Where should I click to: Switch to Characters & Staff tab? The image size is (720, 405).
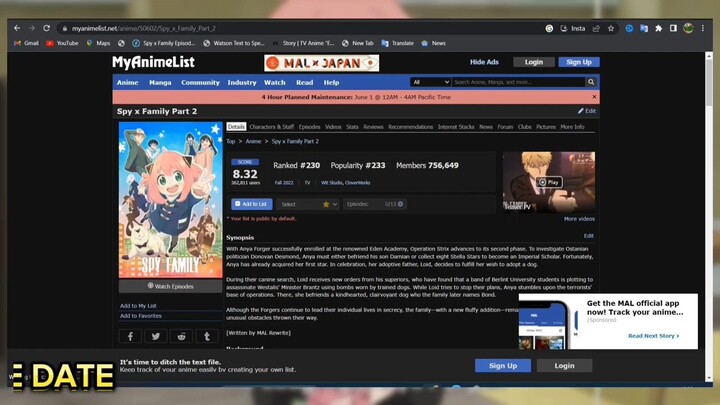point(271,127)
